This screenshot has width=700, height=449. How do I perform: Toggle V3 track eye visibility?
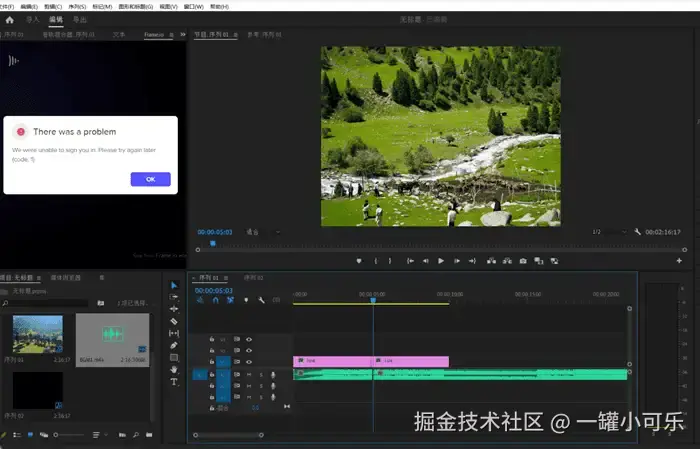click(x=249, y=339)
